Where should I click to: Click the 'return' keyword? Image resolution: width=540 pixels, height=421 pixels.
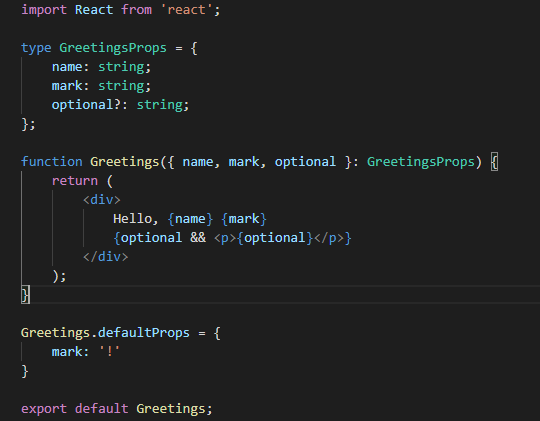coord(75,181)
